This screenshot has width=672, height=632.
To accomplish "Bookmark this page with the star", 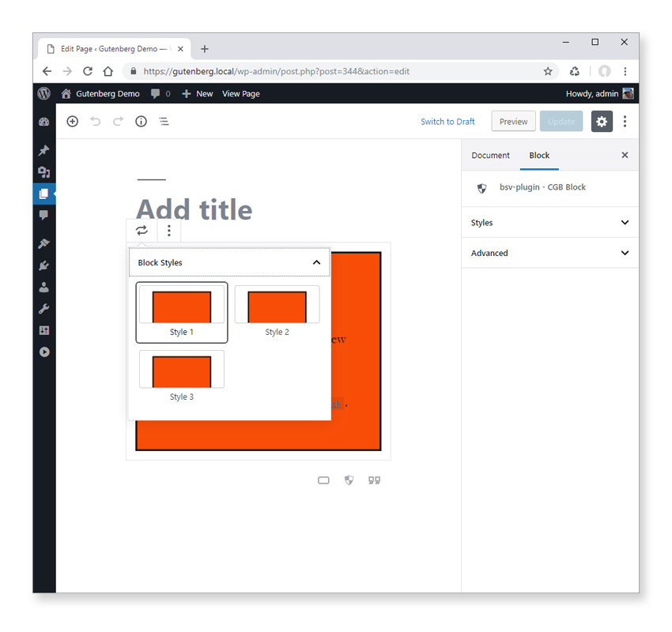I will 548,72.
